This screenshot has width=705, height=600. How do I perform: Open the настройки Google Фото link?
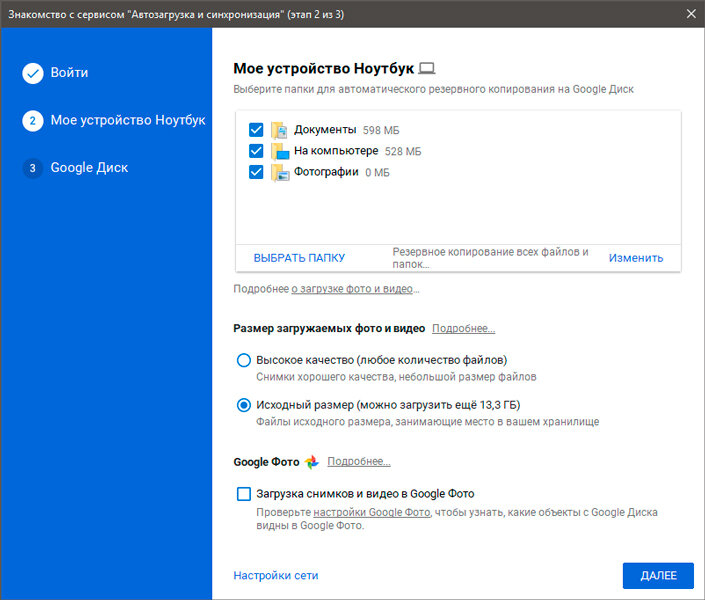click(371, 512)
